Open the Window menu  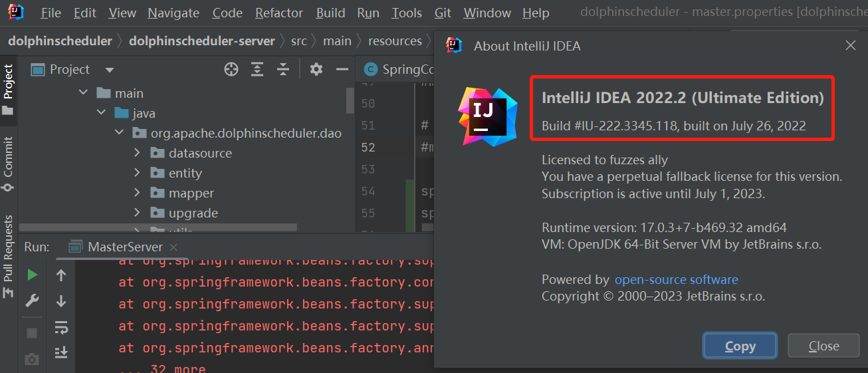[x=488, y=13]
